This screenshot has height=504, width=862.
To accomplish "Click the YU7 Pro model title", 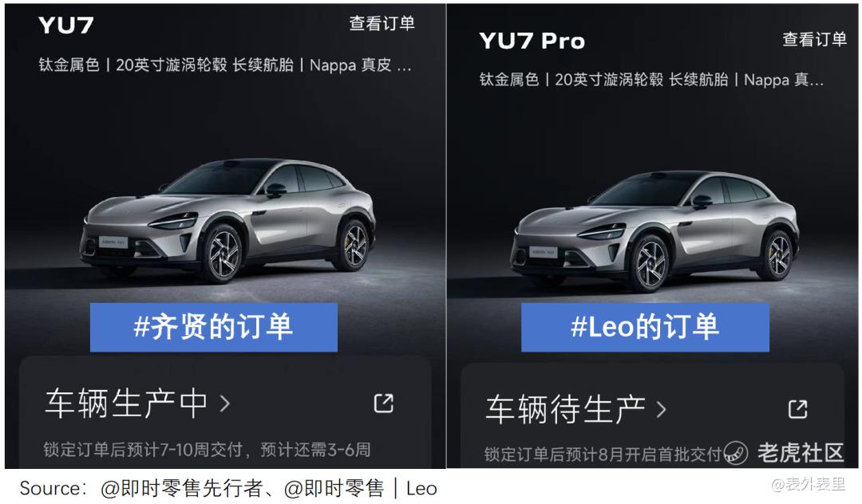I will (532, 41).
